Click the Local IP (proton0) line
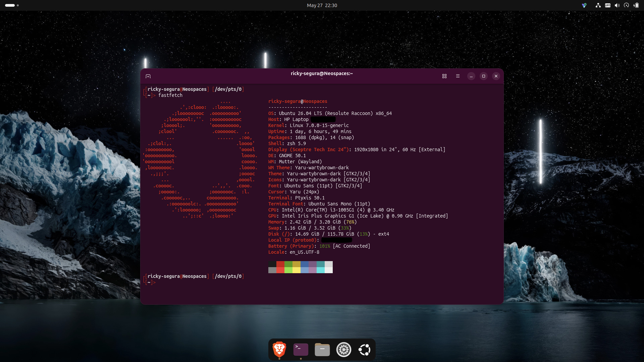This screenshot has width=644, height=362. (x=310, y=240)
